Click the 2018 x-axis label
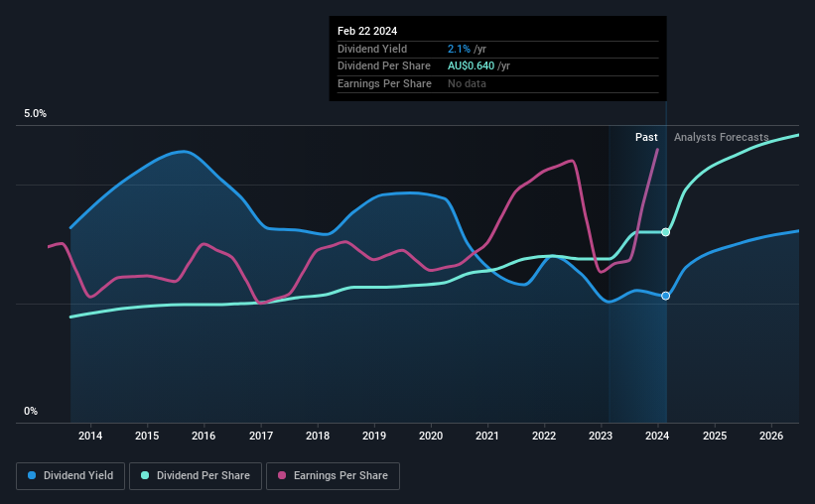 point(318,436)
